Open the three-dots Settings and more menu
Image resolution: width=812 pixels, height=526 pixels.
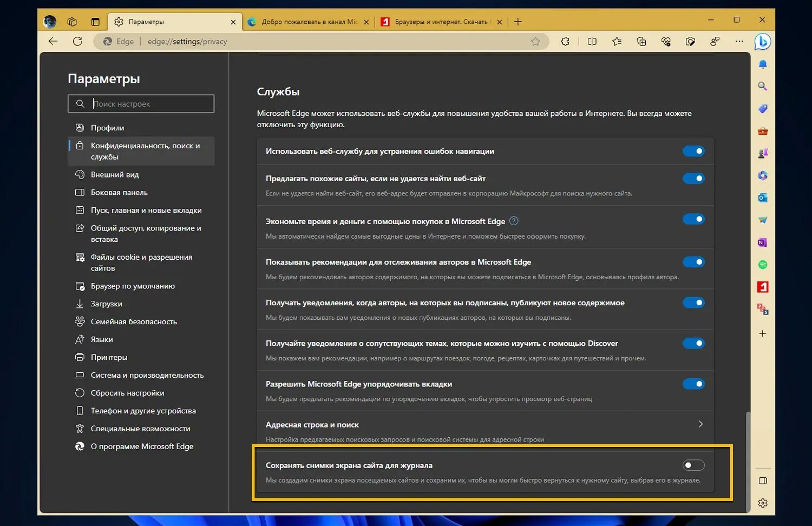coord(739,41)
